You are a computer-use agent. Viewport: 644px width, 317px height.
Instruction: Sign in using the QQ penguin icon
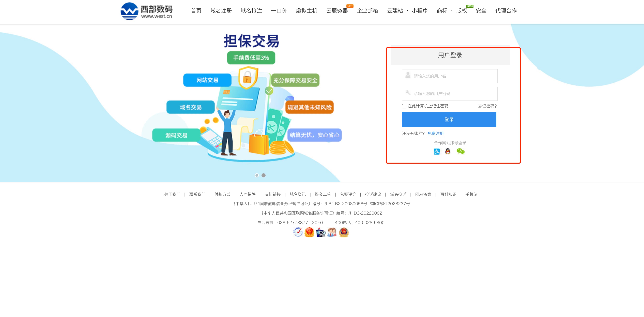click(448, 151)
